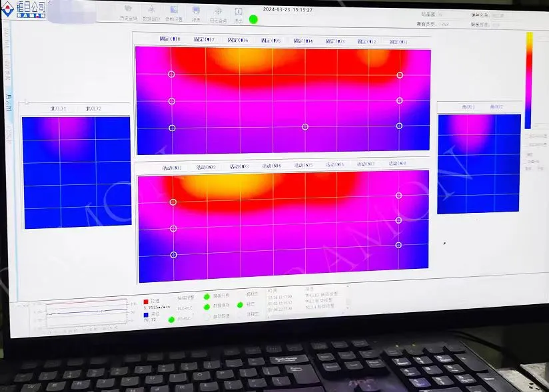Toggle the 数据保存 green indicator
The height and width of the screenshot is (392, 549).
click(207, 307)
